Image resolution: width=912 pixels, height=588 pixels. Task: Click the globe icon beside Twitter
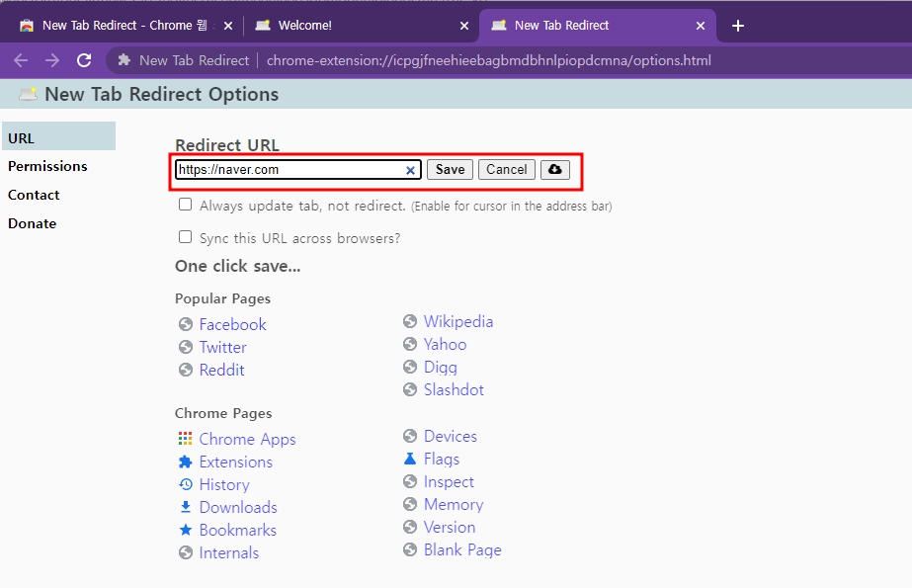click(x=186, y=347)
